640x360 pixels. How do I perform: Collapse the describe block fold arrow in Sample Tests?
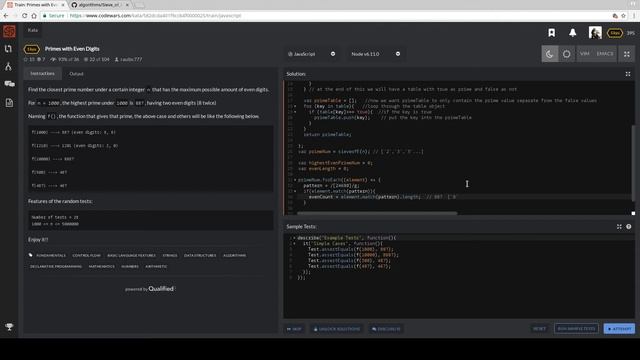(295, 238)
